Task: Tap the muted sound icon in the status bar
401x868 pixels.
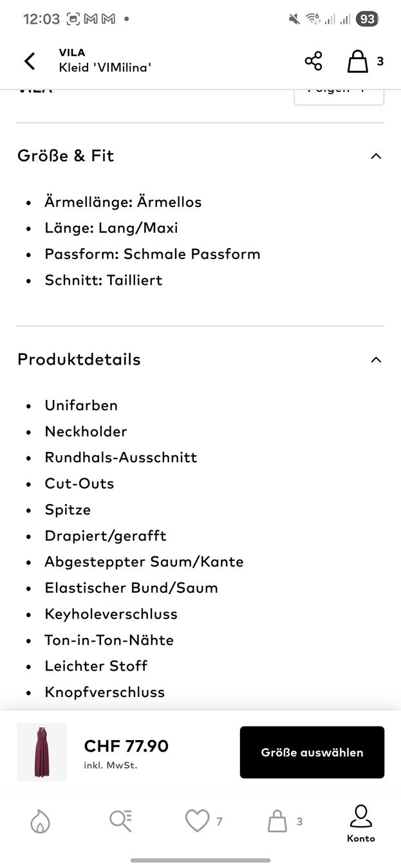Action: tap(294, 19)
